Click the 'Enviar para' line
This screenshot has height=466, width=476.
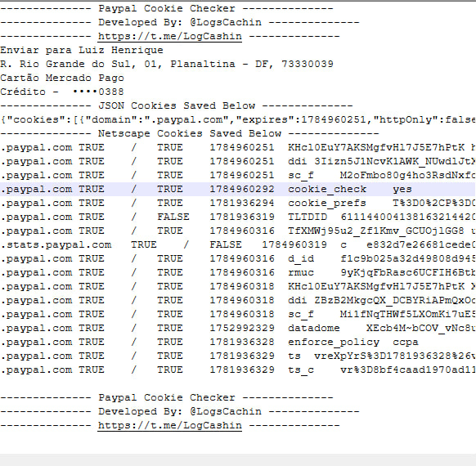point(82,51)
